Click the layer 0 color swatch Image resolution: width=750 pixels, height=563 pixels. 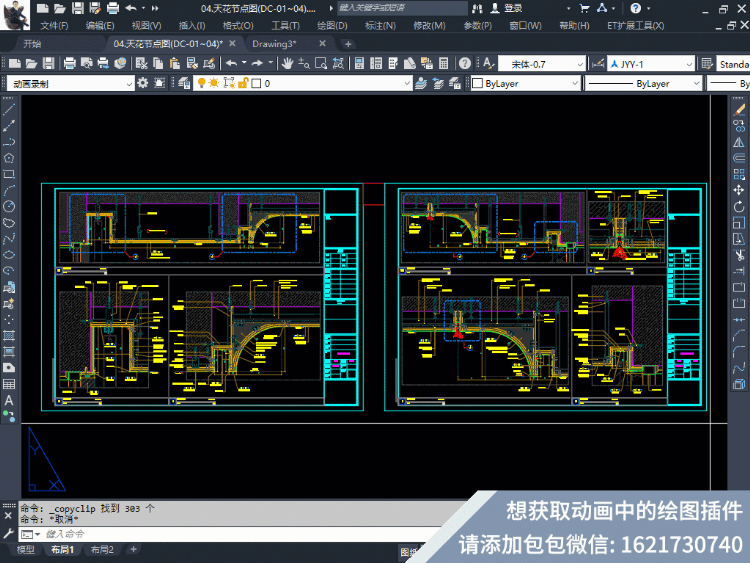click(256, 83)
